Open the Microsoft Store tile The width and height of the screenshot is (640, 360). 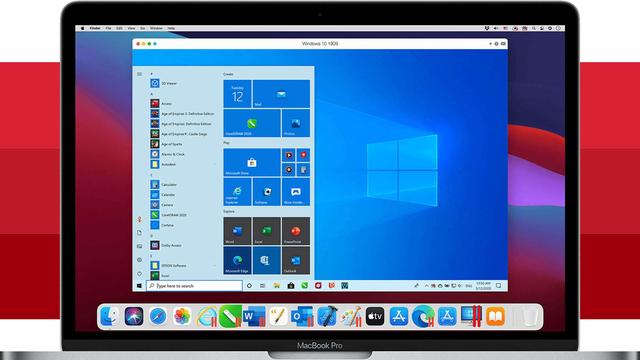click(252, 162)
